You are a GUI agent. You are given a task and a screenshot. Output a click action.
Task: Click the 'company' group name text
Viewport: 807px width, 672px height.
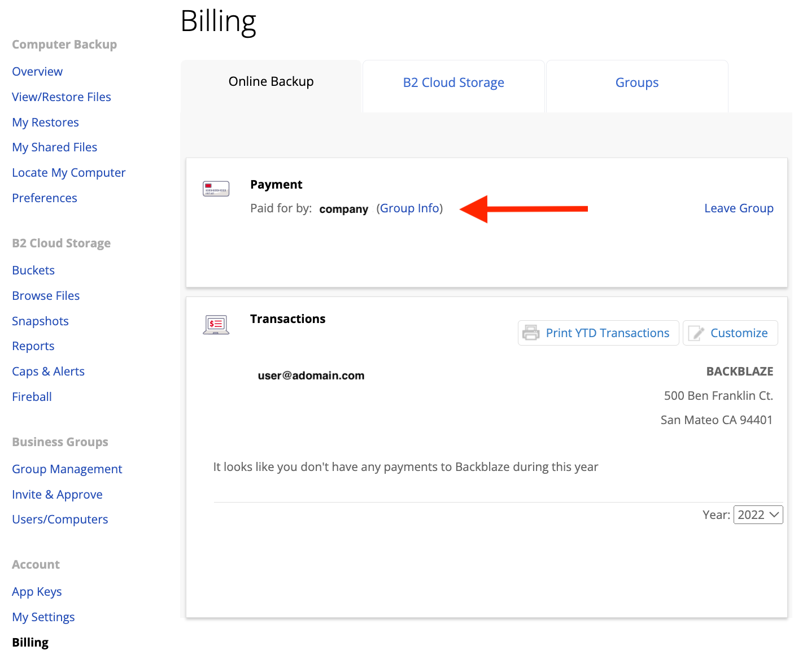pos(343,209)
